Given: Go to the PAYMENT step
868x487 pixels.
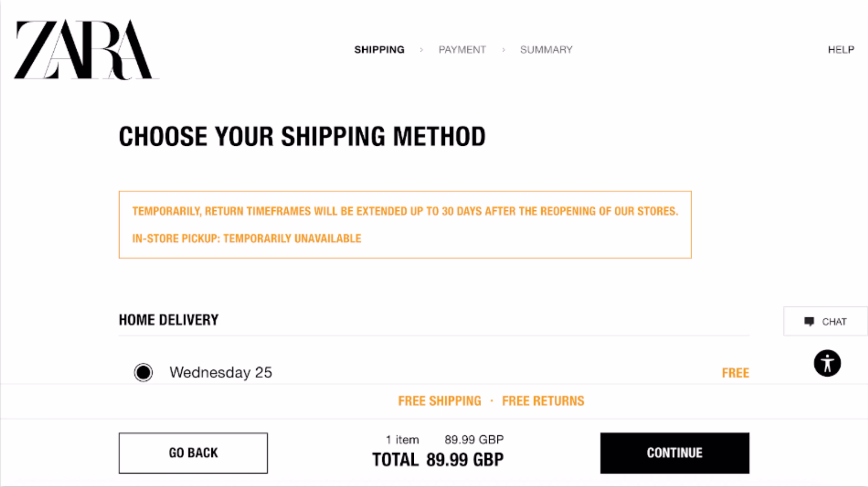Looking at the screenshot, I should 462,50.
